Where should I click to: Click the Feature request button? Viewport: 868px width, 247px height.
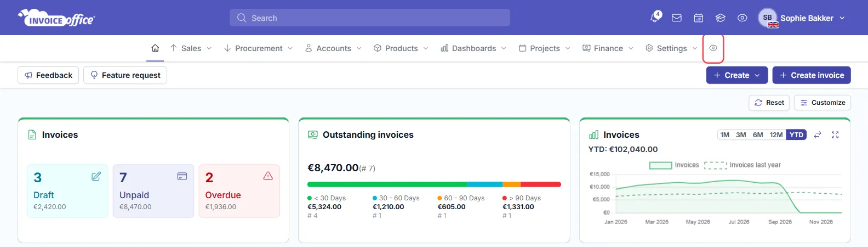click(125, 75)
